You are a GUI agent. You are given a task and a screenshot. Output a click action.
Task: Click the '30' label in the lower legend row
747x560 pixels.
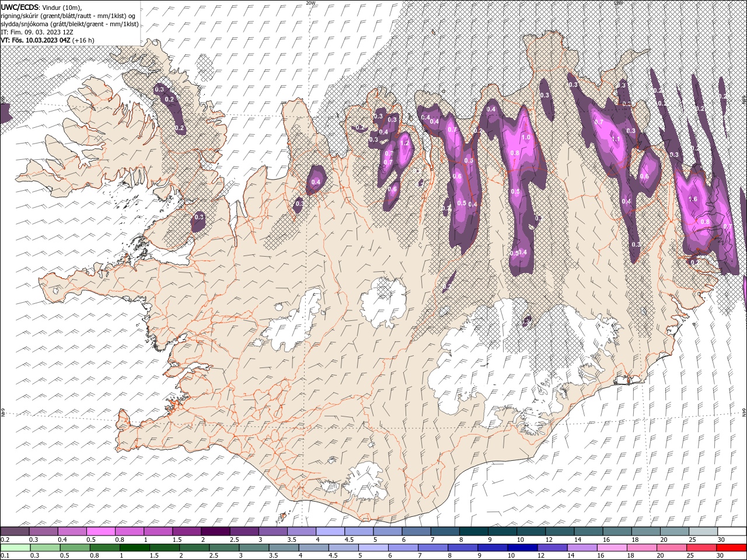720,556
